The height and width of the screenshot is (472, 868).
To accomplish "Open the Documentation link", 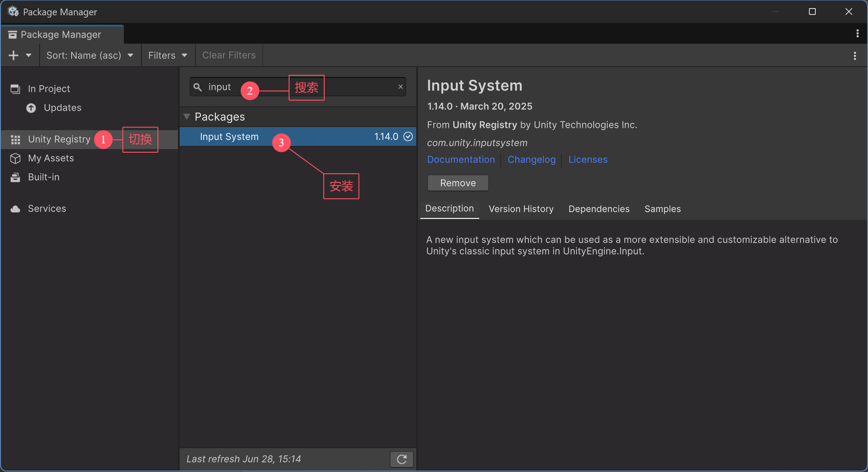I will [461, 159].
